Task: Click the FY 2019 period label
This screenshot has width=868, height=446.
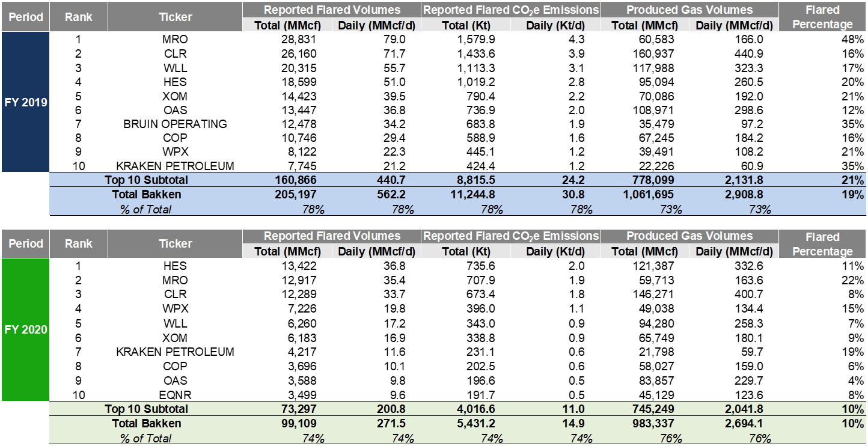Action: (25, 102)
